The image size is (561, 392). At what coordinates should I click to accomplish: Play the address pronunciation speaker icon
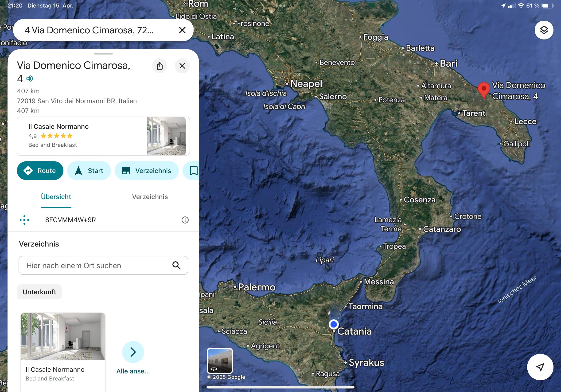(x=30, y=78)
